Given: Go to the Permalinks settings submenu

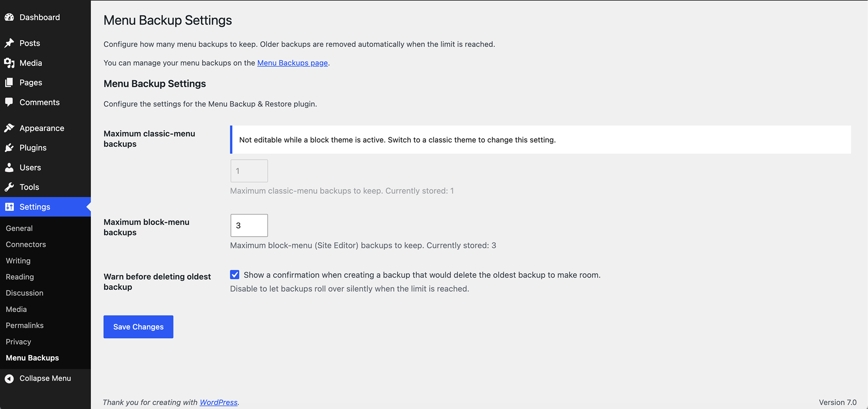Looking at the screenshot, I should click(25, 326).
